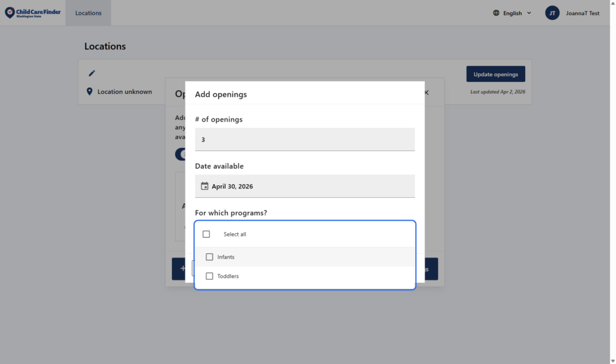This screenshot has width=616, height=364.
Task: Select the English language menu label
Action: (513, 13)
